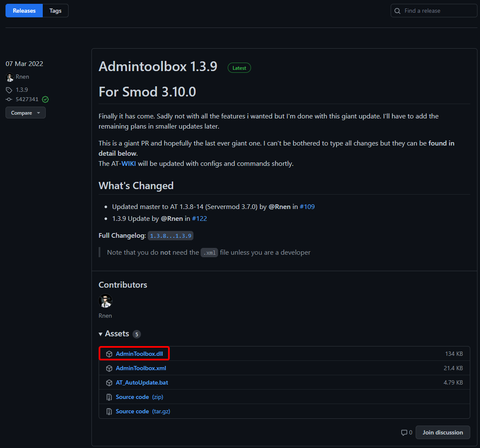Select the Releases tab
The width and height of the screenshot is (480, 448).
click(24, 11)
